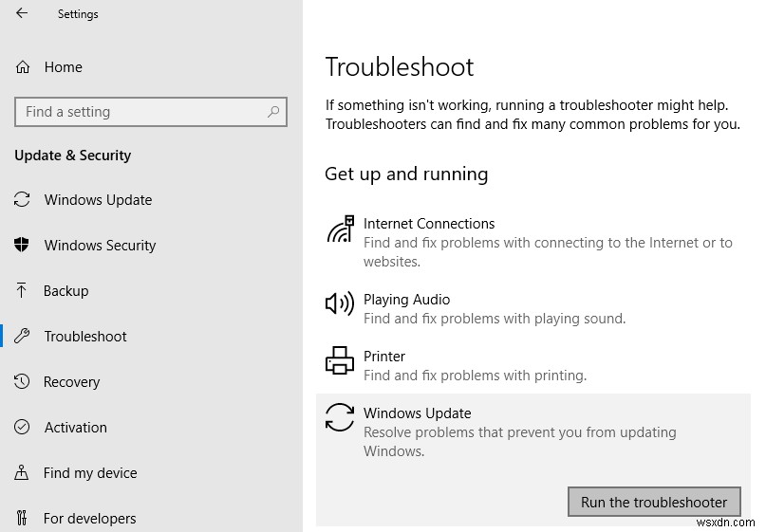Click the search magnifier icon
The height and width of the screenshot is (532, 766).
click(273, 112)
